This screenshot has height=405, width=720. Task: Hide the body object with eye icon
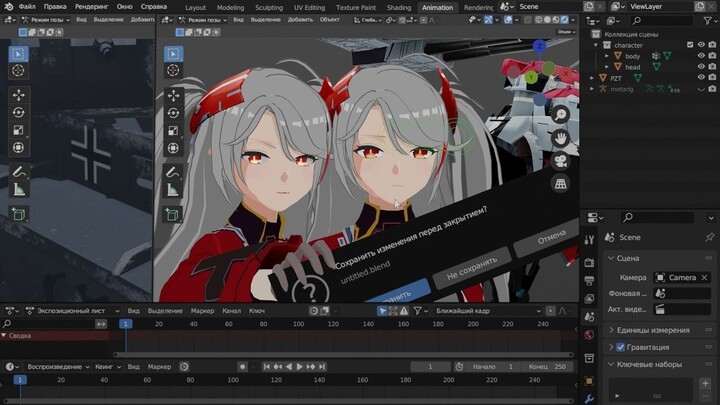[701, 56]
